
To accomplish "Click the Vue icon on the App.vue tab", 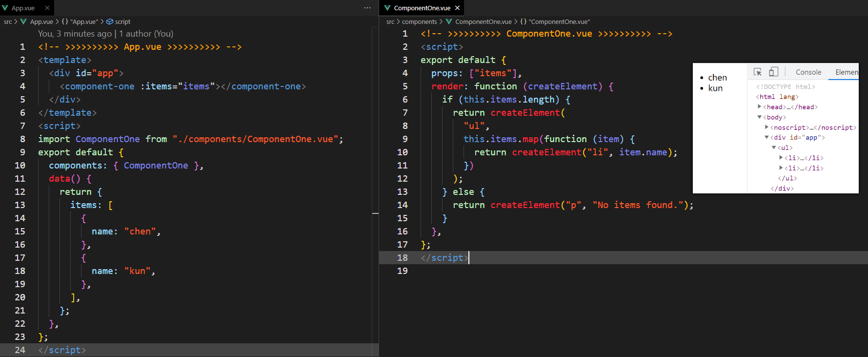I will (5, 8).
